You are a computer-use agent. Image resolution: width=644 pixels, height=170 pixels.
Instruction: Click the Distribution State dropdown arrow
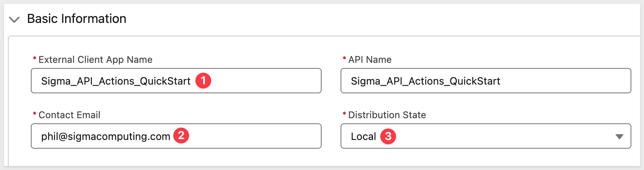coord(619,136)
